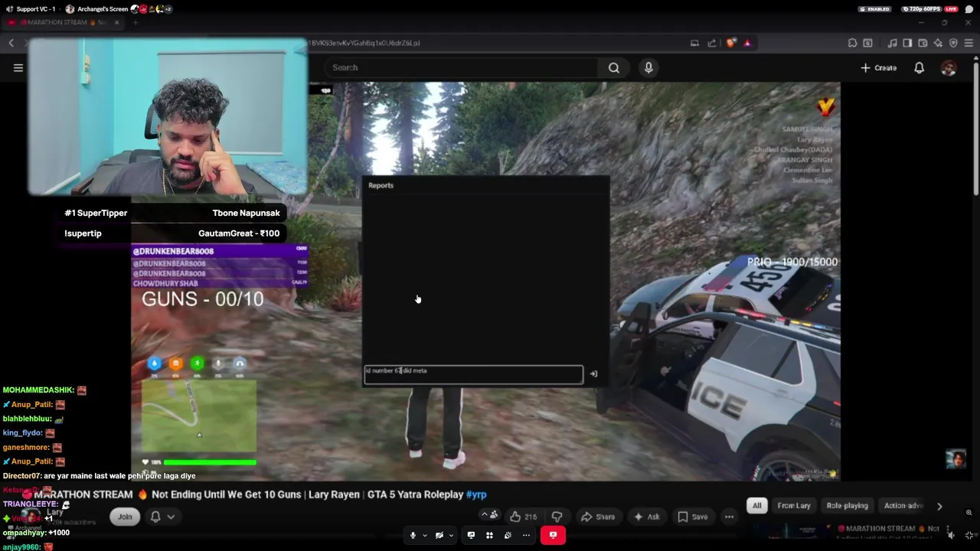
Task: Open the YouTube account avatar menu
Action: pyautogui.click(x=949, y=67)
